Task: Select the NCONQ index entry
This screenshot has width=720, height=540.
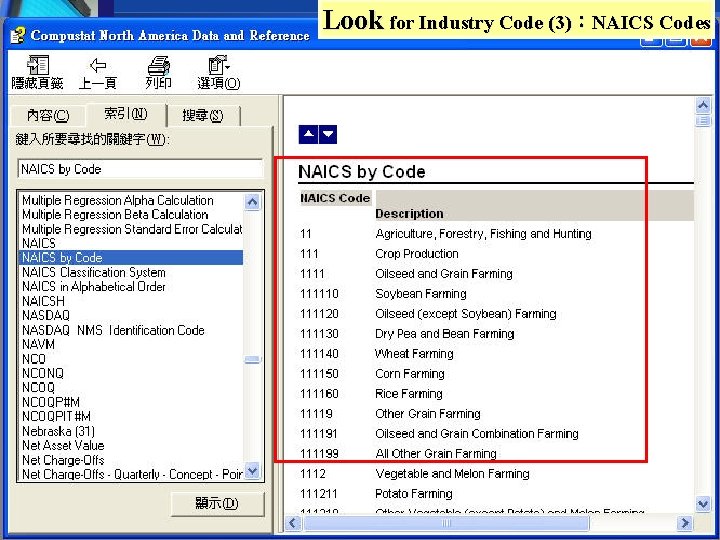Action: pos(43,373)
